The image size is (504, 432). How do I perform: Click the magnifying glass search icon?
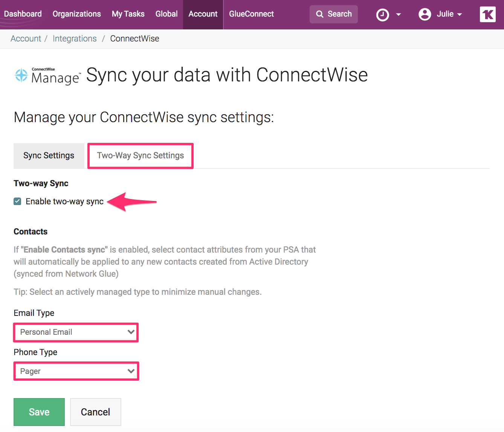click(320, 14)
